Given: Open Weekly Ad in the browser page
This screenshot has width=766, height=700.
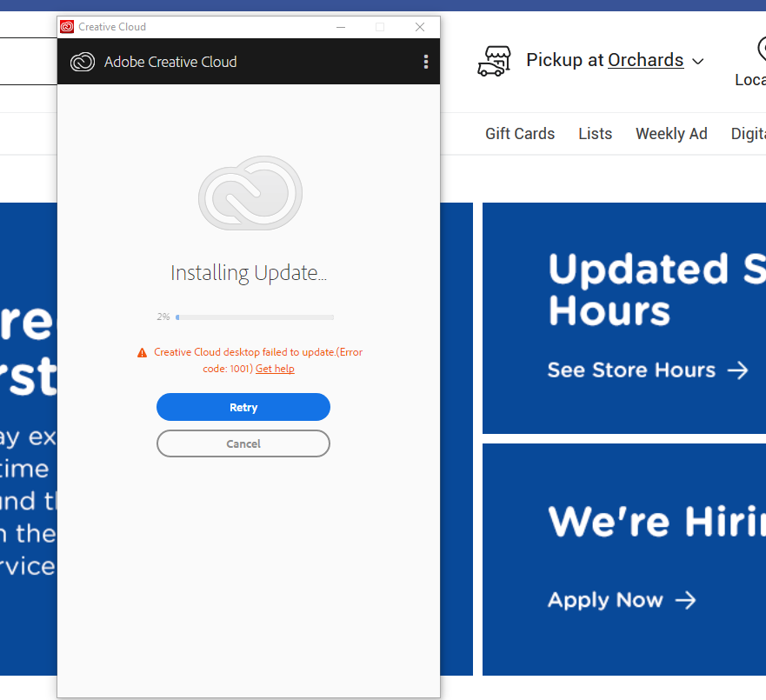Looking at the screenshot, I should tap(671, 134).
